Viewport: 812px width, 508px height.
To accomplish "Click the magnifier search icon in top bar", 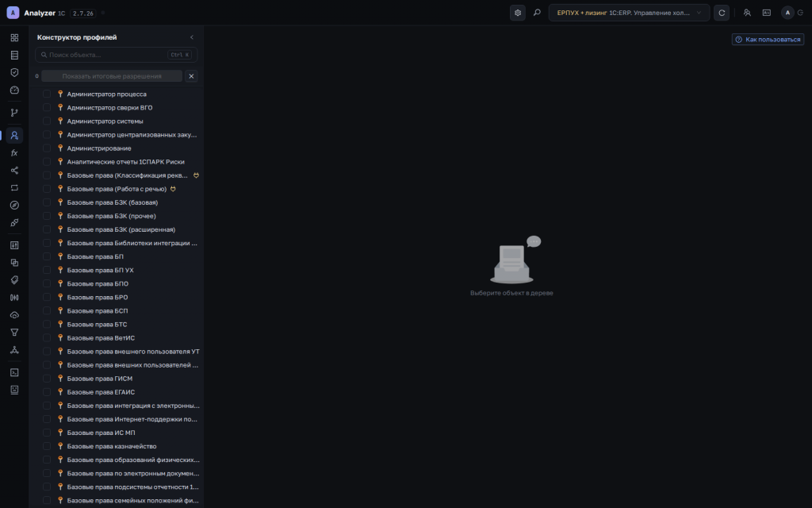I will click(x=537, y=13).
